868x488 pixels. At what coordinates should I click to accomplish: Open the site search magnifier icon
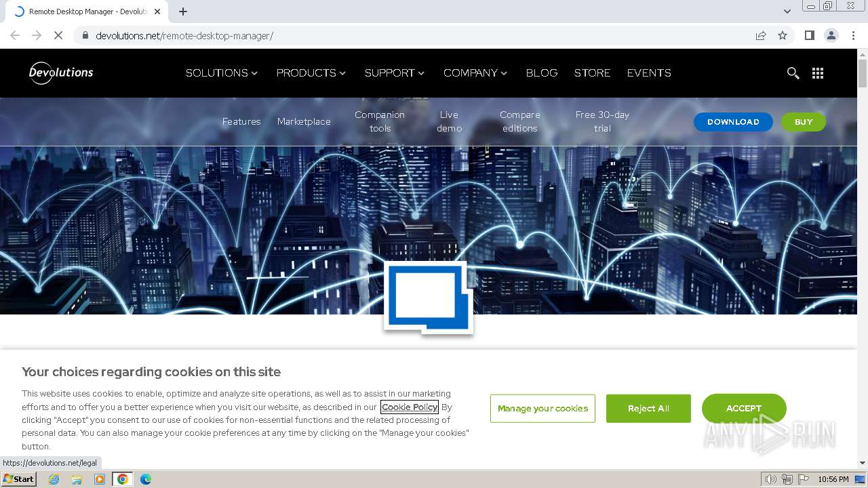click(793, 73)
